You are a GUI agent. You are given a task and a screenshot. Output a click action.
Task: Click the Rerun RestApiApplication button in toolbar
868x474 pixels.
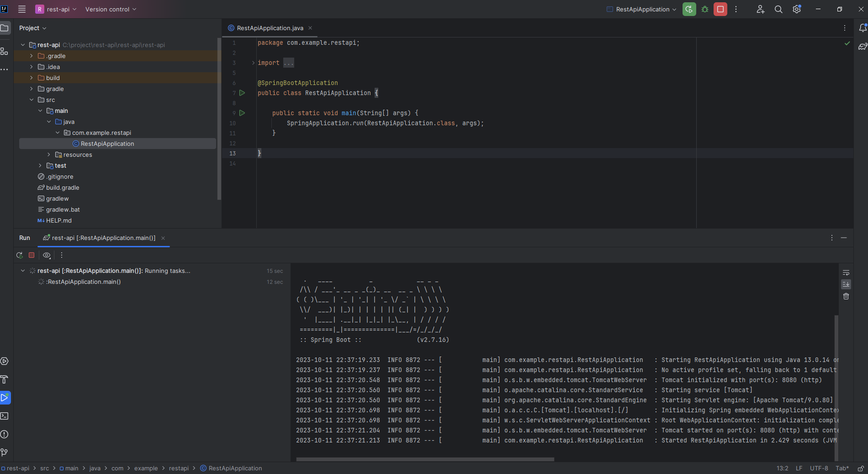tap(689, 9)
